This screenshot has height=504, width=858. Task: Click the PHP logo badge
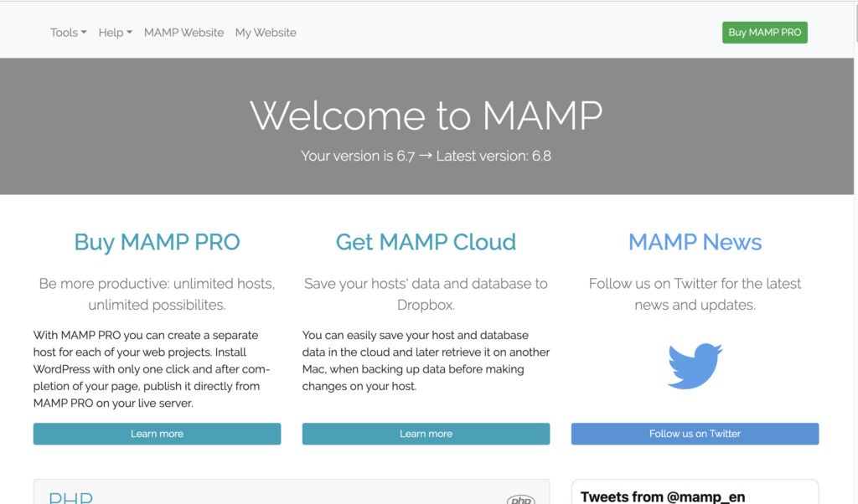point(520,500)
